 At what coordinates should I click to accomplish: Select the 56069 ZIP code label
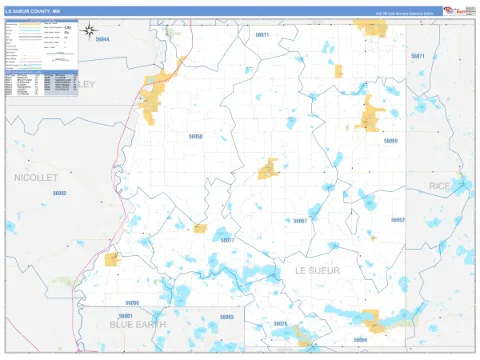click(391, 141)
